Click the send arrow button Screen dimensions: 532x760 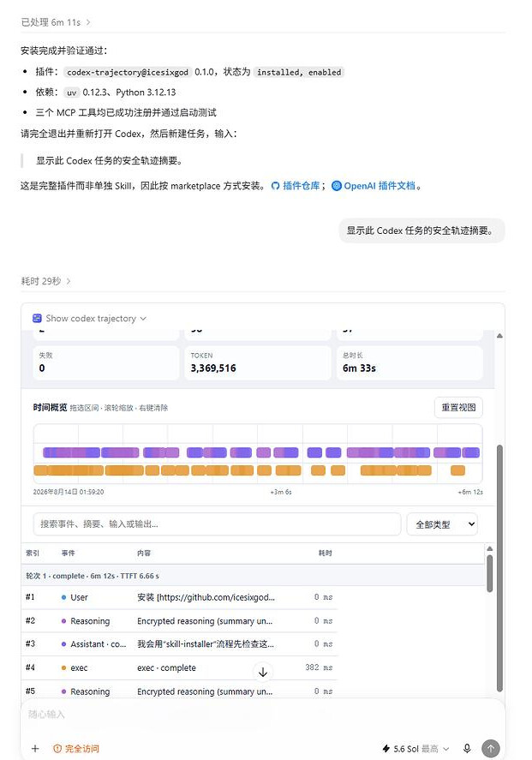(x=491, y=748)
